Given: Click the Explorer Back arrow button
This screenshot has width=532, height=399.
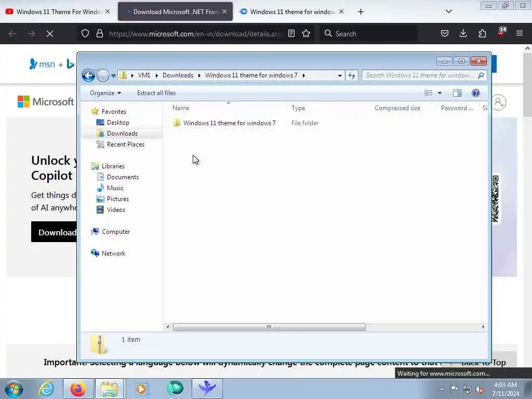Looking at the screenshot, I should point(88,75).
